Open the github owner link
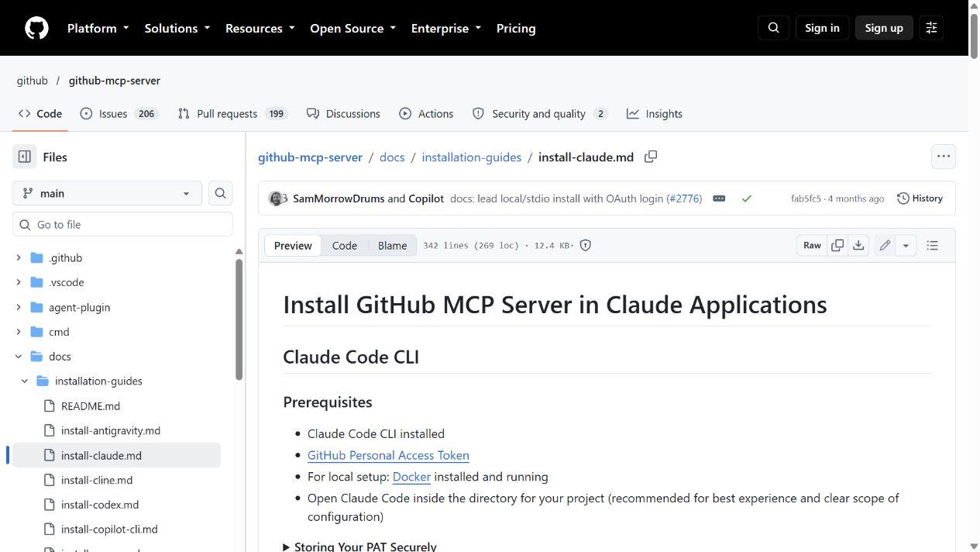Viewport: 980px width, 552px height. pos(33,81)
